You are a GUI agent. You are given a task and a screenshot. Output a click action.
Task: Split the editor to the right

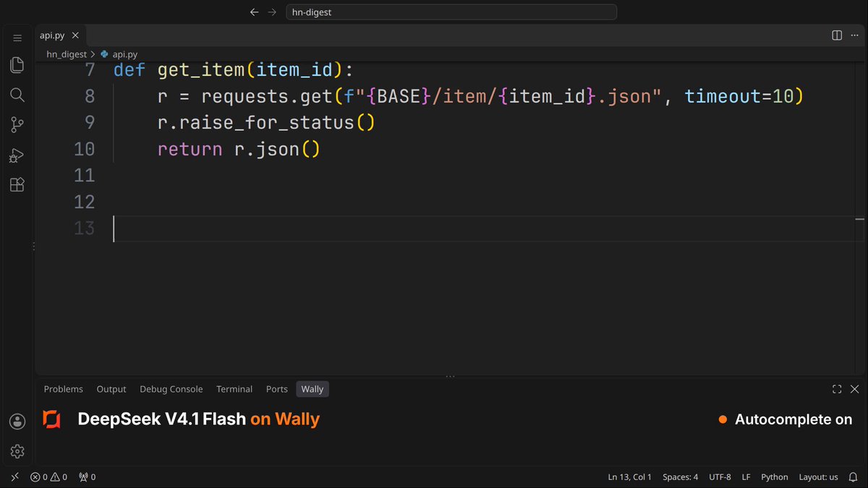tap(837, 35)
